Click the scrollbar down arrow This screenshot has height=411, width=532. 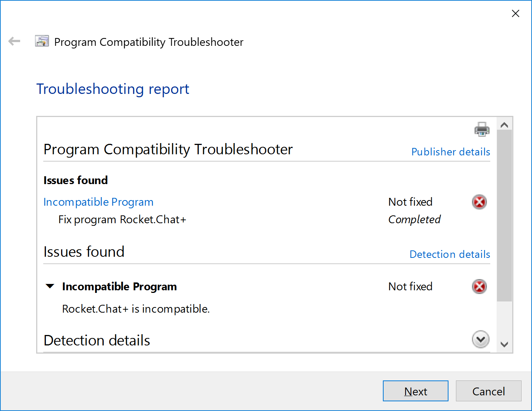coord(504,344)
